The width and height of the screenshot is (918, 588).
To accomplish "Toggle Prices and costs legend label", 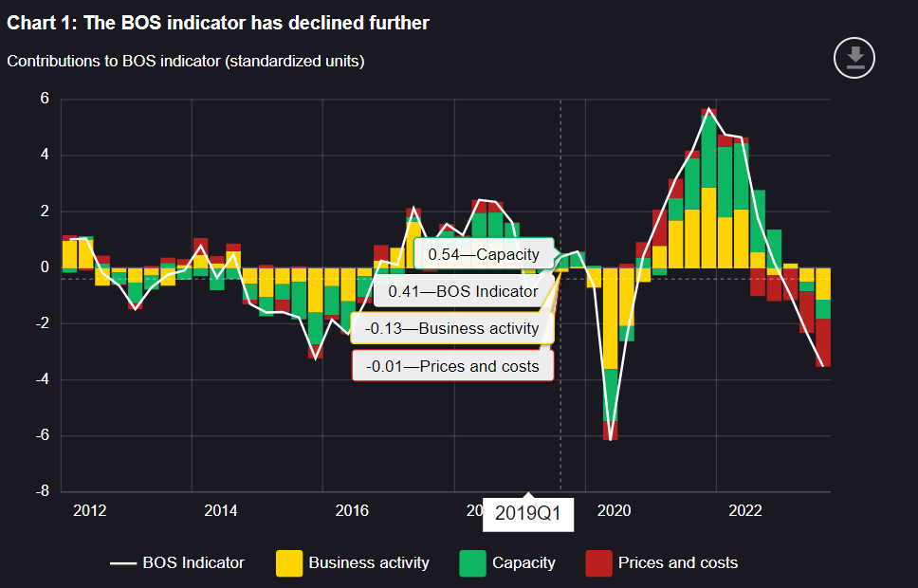I will [677, 563].
